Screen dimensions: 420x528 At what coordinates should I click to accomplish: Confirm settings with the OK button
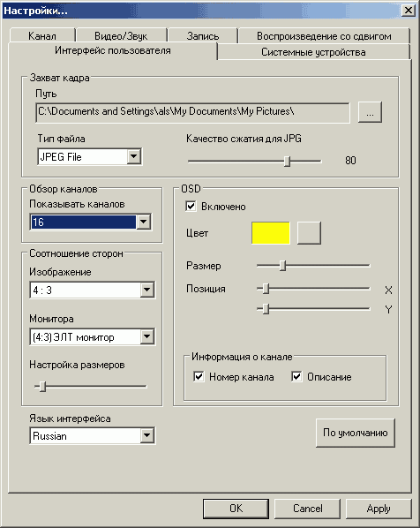236,508
